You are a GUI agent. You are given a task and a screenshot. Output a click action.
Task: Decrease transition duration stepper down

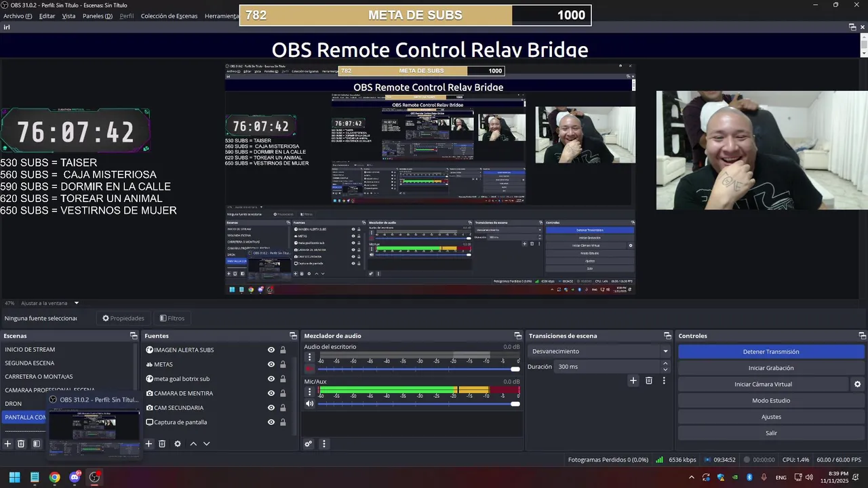[x=665, y=369]
